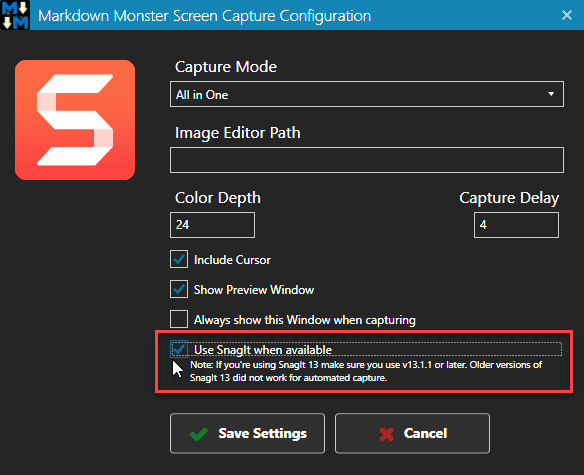
Task: Open the Capture Mode dropdown arrow
Action: 551,94
